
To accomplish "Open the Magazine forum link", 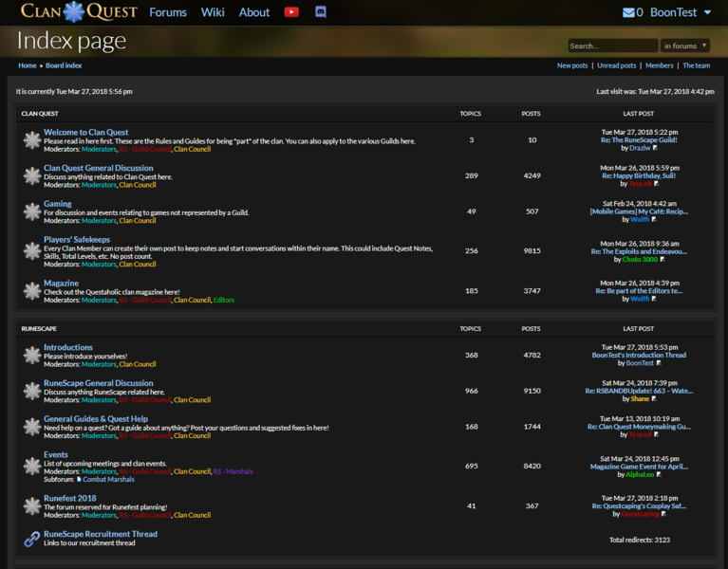I will (62, 283).
